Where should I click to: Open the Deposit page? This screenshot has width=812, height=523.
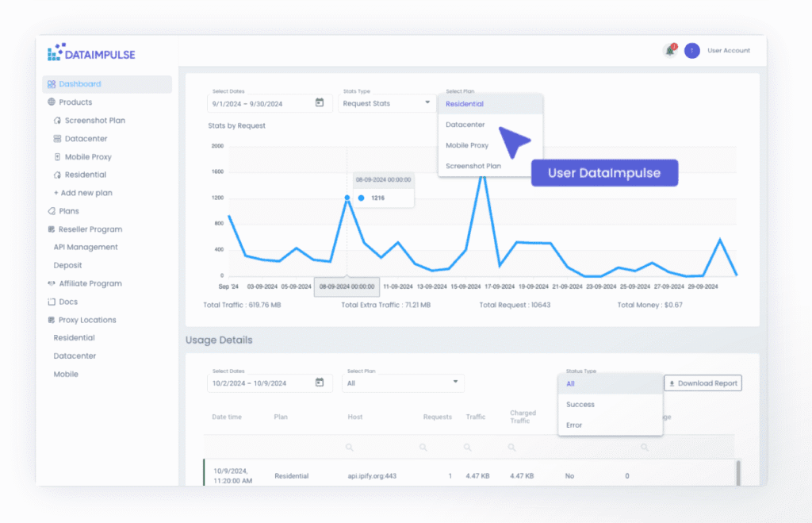(x=68, y=265)
